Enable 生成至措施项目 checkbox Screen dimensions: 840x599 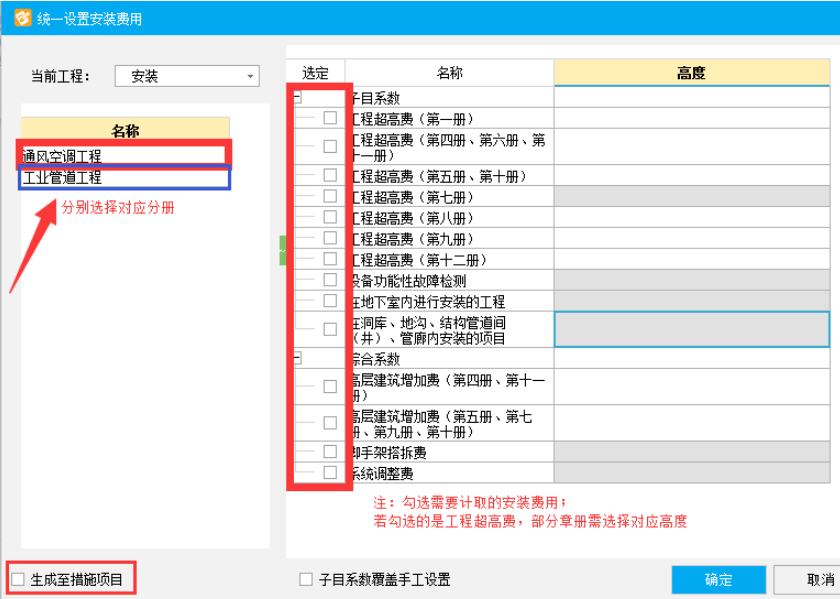point(18,579)
